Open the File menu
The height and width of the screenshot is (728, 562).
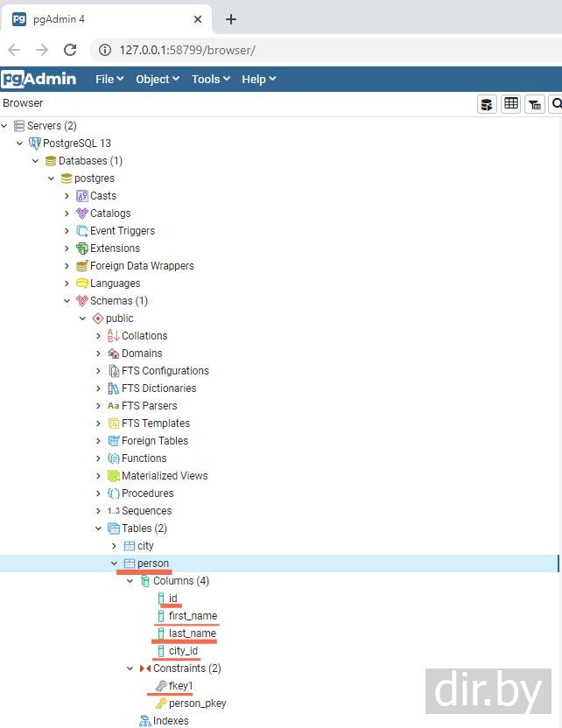109,79
